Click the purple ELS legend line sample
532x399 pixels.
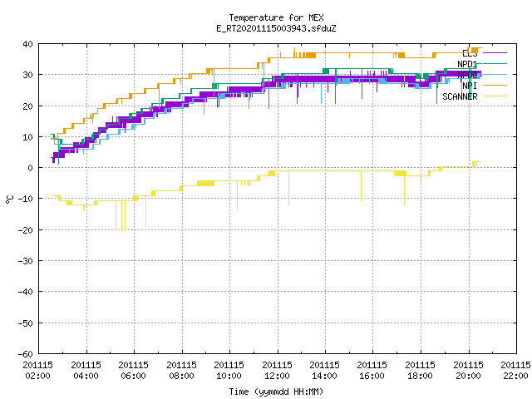tap(495, 53)
